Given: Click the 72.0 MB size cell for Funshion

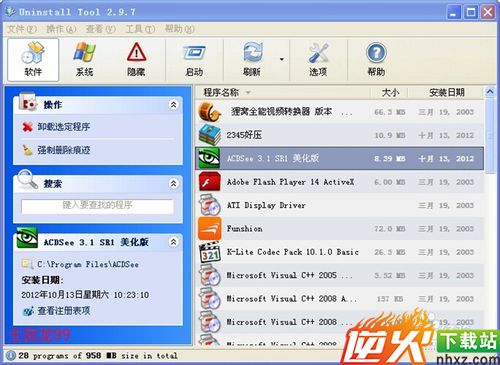Looking at the screenshot, I should pos(389,229).
